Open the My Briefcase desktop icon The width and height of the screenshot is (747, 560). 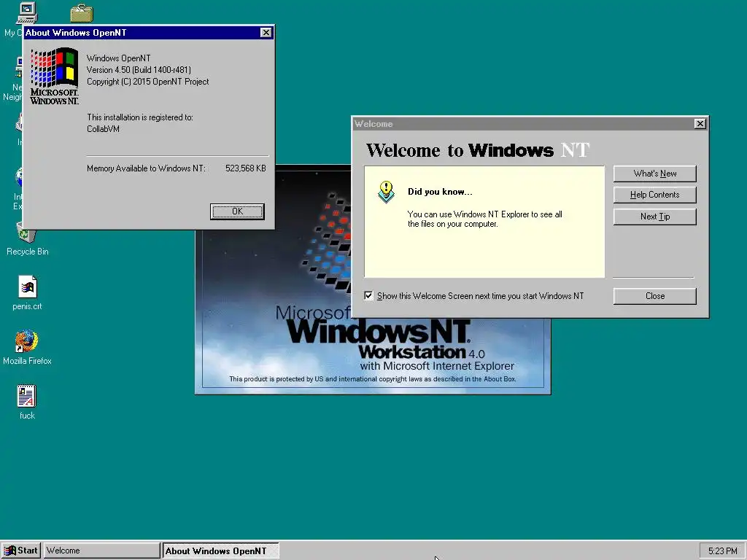point(82,13)
